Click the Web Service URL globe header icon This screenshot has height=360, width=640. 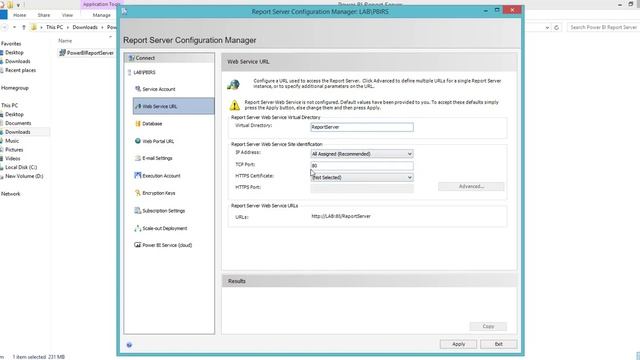233,84
